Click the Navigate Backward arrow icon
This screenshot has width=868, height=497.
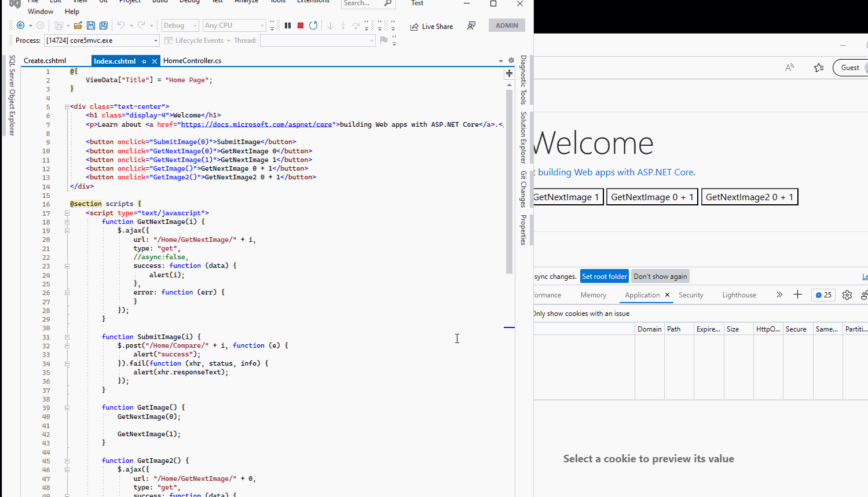[20, 25]
